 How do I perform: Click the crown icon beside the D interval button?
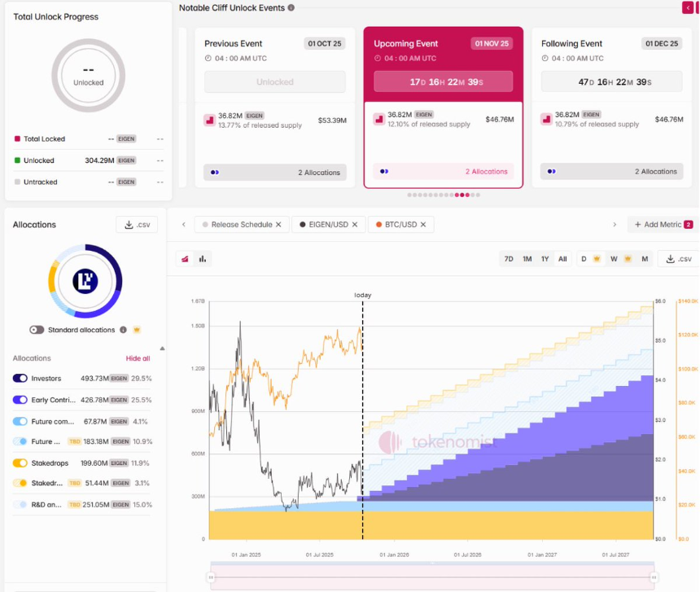tap(597, 258)
